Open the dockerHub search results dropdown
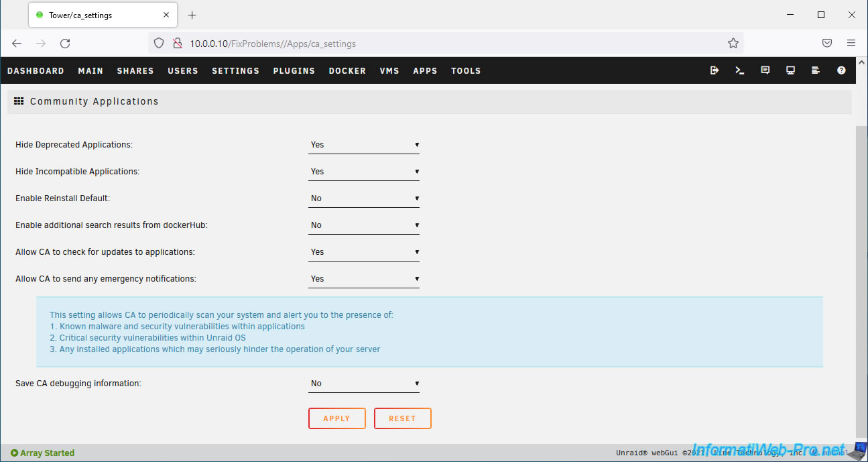The image size is (868, 462). point(364,225)
